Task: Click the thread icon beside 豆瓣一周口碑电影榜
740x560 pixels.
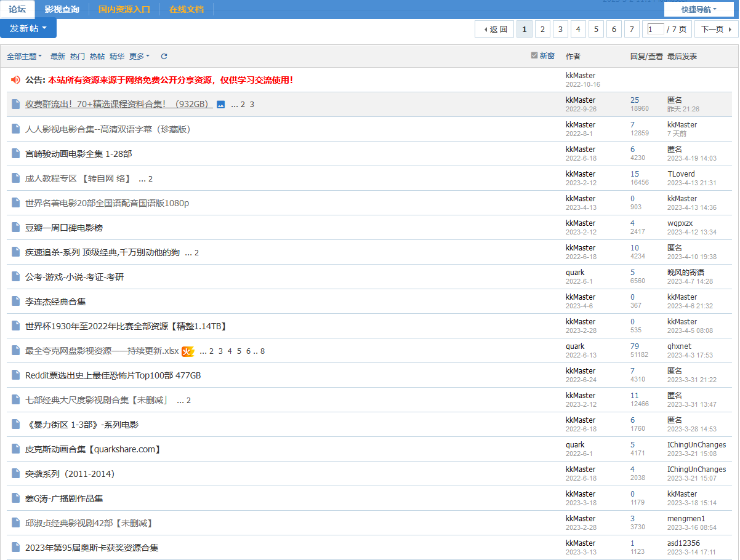Action: tap(16, 228)
